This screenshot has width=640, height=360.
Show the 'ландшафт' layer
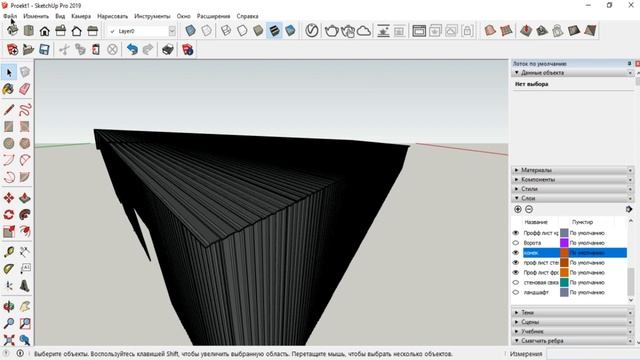516,292
